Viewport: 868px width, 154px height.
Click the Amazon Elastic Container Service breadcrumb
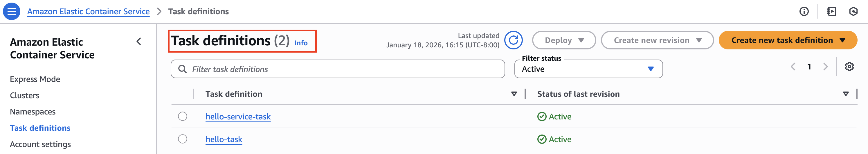pos(88,11)
